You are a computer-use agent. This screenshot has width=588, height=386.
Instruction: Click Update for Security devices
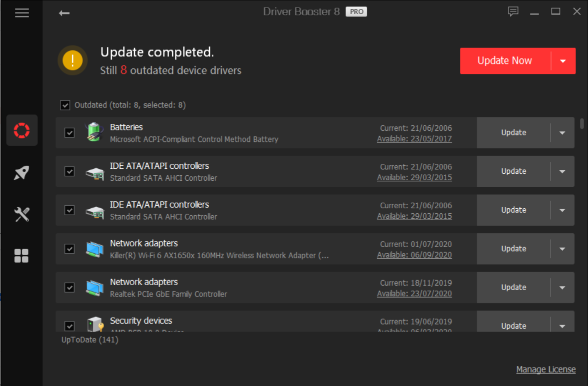[513, 325]
